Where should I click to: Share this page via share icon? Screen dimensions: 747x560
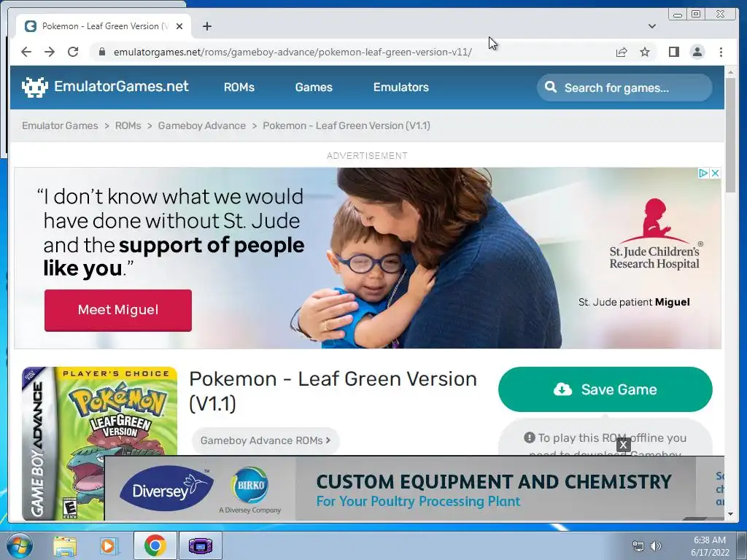pyautogui.click(x=622, y=52)
